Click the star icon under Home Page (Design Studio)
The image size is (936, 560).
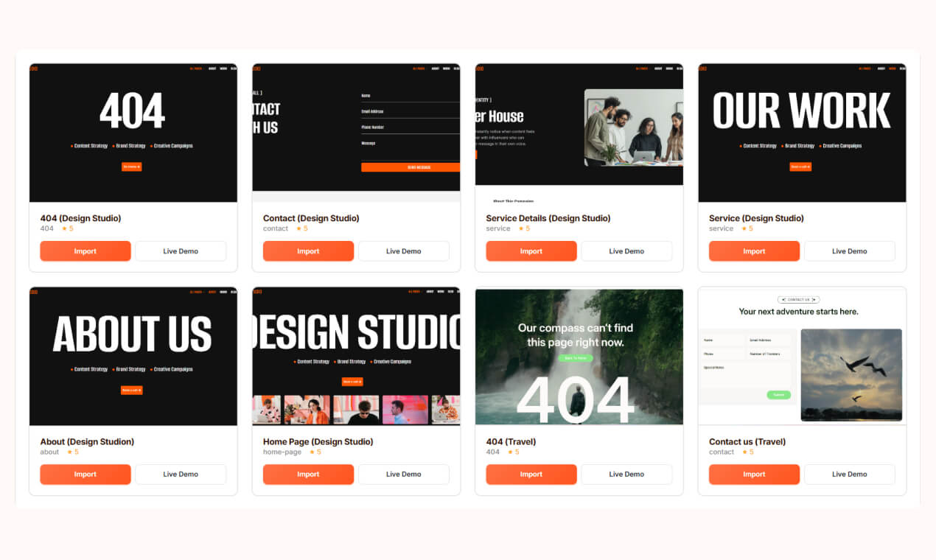point(312,452)
